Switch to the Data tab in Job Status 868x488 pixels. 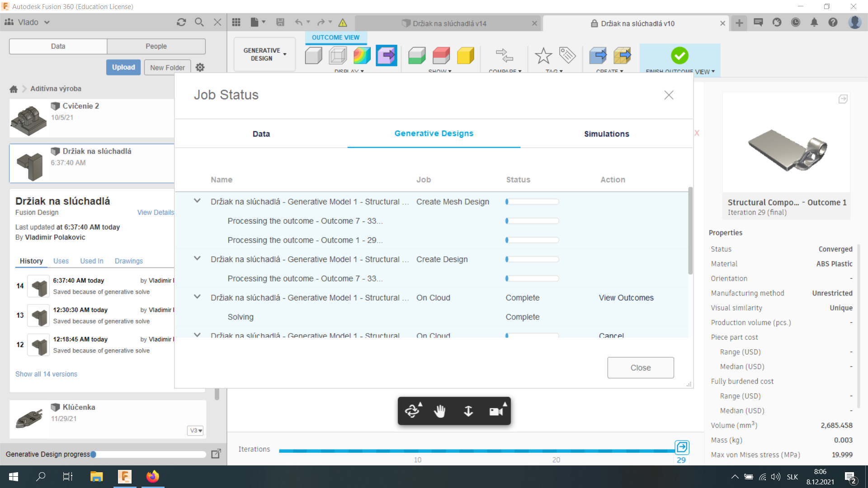tap(261, 134)
